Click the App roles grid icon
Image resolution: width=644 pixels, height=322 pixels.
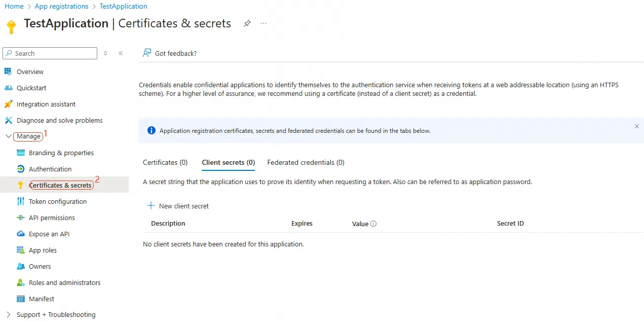(20, 250)
